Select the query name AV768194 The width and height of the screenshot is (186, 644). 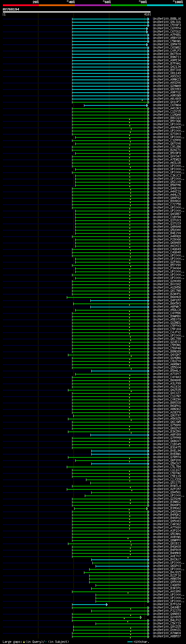tap(11, 9)
